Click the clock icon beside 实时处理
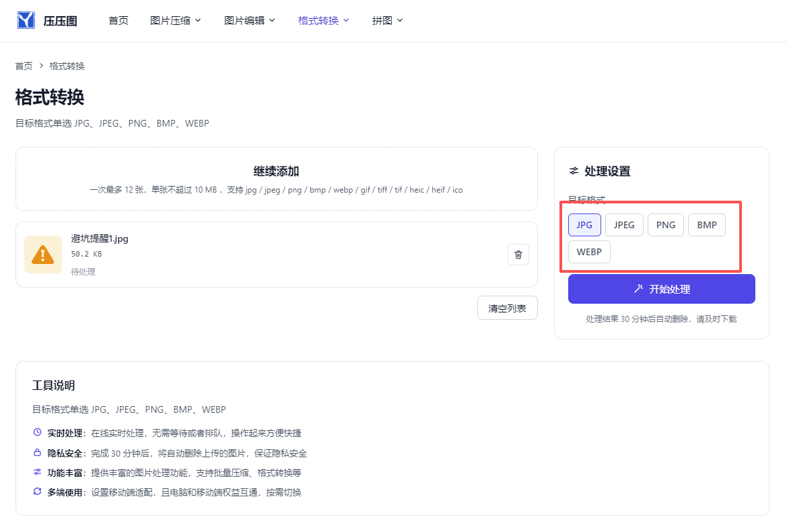This screenshot has width=787, height=532. coord(37,432)
